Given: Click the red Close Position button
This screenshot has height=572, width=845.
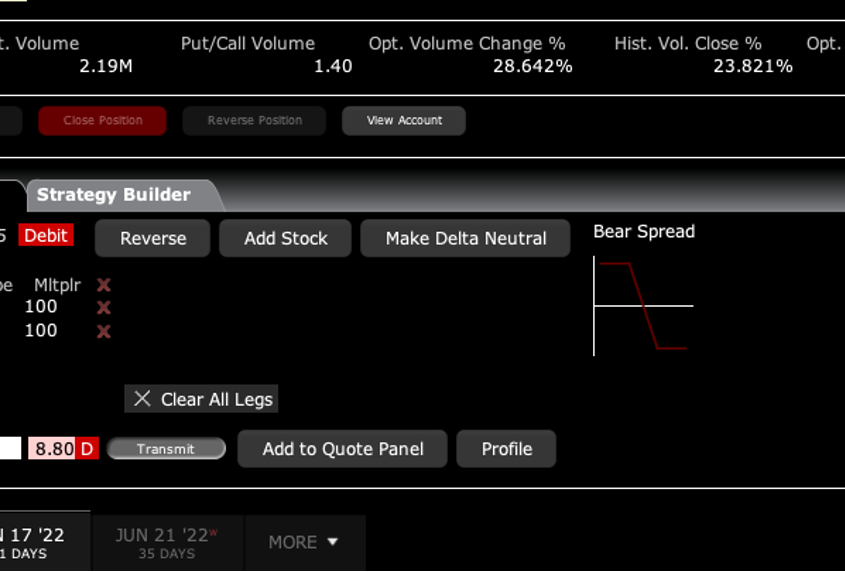Looking at the screenshot, I should [x=103, y=120].
